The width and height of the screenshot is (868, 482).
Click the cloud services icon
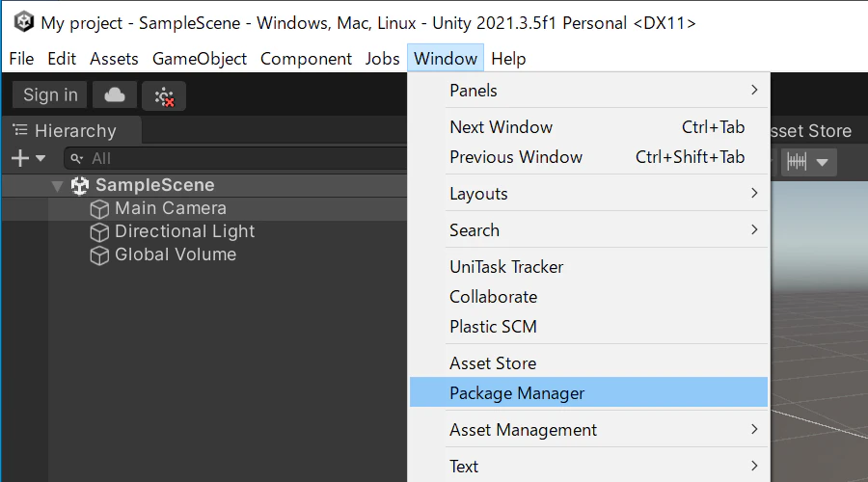pos(115,95)
